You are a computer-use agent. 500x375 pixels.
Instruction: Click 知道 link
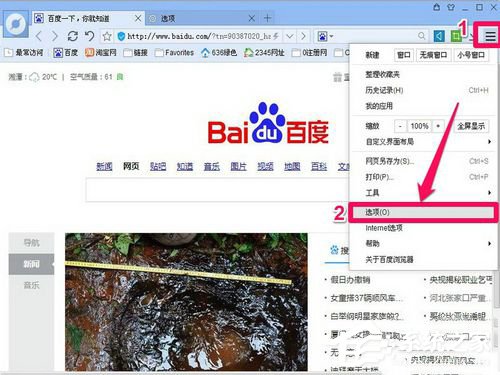pos(185,166)
